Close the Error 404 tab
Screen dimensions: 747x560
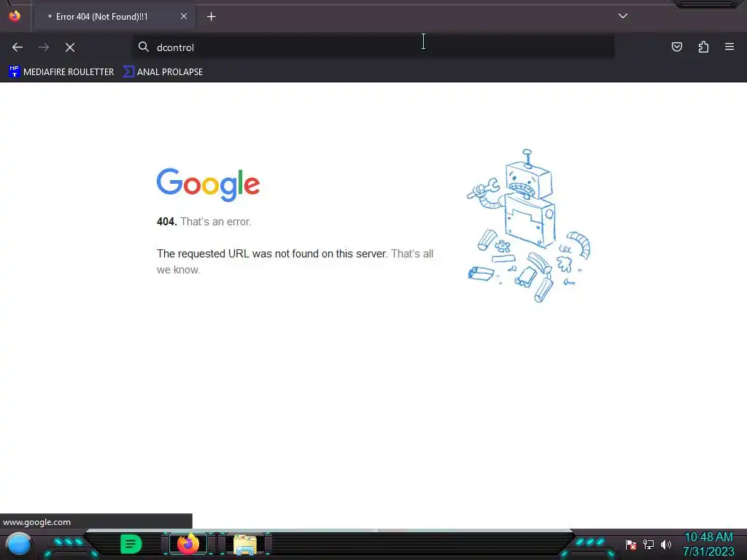[x=183, y=16]
